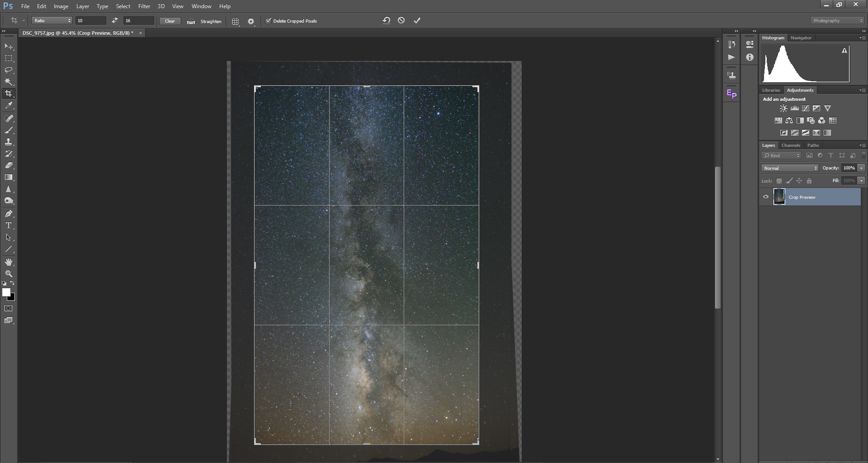Commit the crop with the checkmark
This screenshot has width=868, height=463.
pos(417,20)
